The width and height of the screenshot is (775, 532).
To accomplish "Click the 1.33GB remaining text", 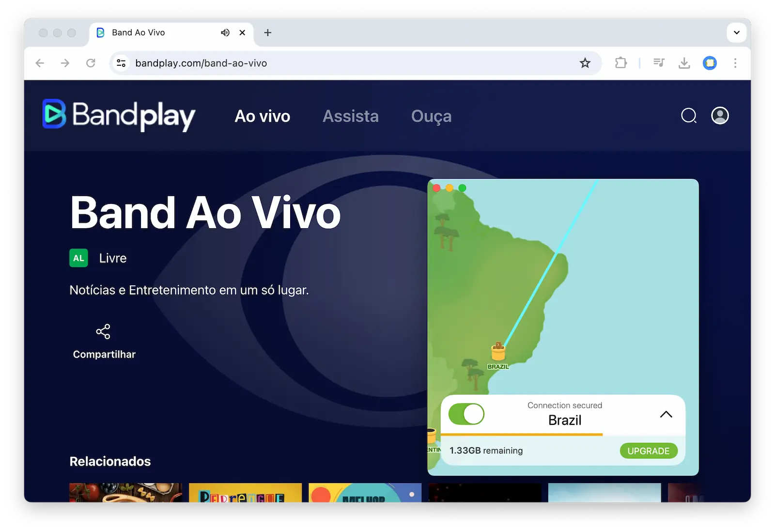I will click(486, 451).
